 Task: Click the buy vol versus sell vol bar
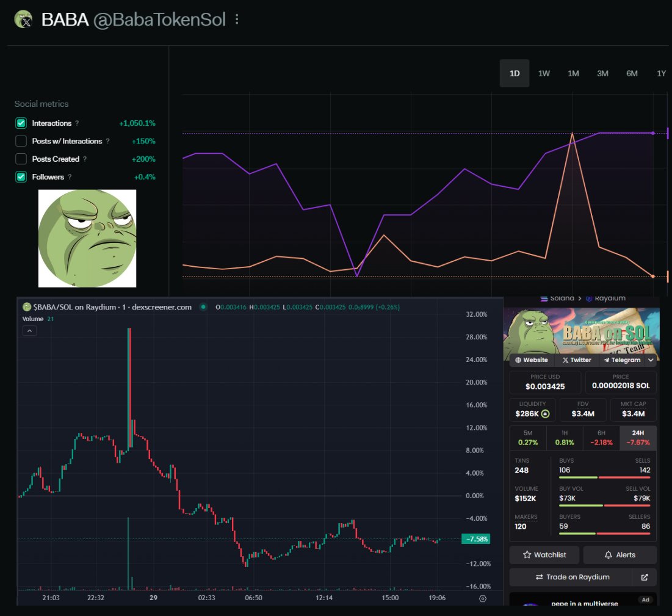pos(605,505)
